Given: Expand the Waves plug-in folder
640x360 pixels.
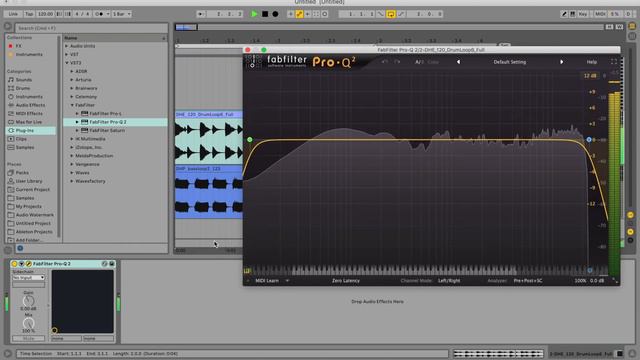Looking at the screenshot, I should point(72,173).
